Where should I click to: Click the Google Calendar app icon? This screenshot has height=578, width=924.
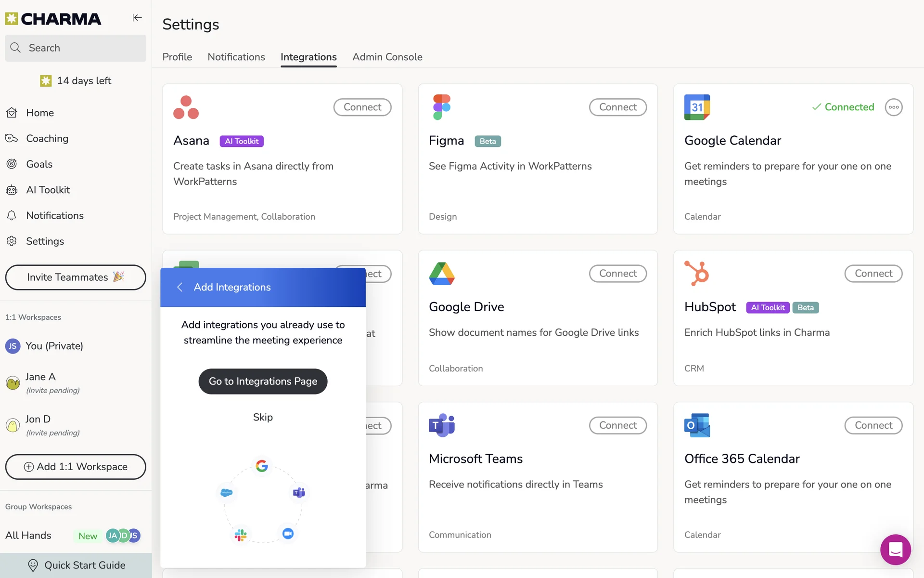[x=697, y=107]
